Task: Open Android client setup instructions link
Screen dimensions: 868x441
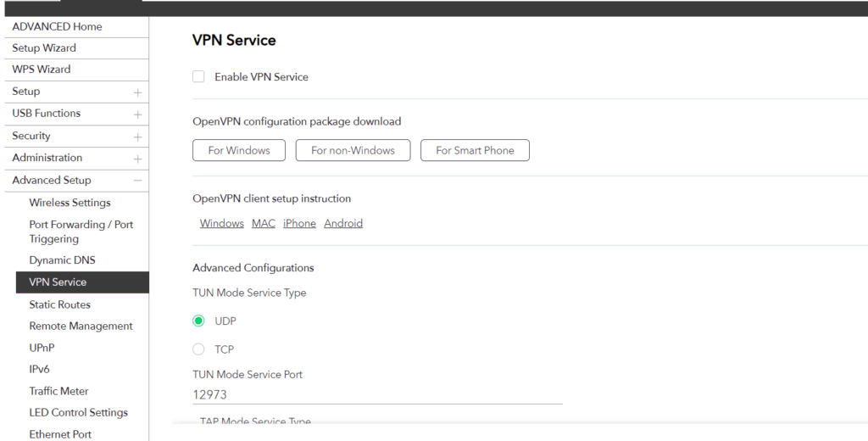Action: (343, 224)
